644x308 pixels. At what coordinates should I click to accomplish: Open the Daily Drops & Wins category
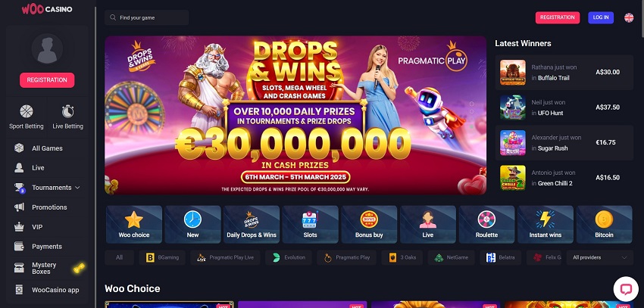coord(252,224)
